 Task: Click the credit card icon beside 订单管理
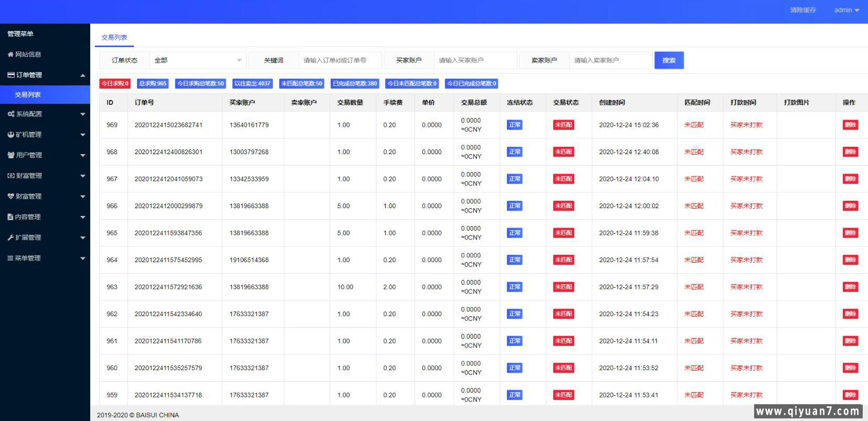[x=10, y=75]
